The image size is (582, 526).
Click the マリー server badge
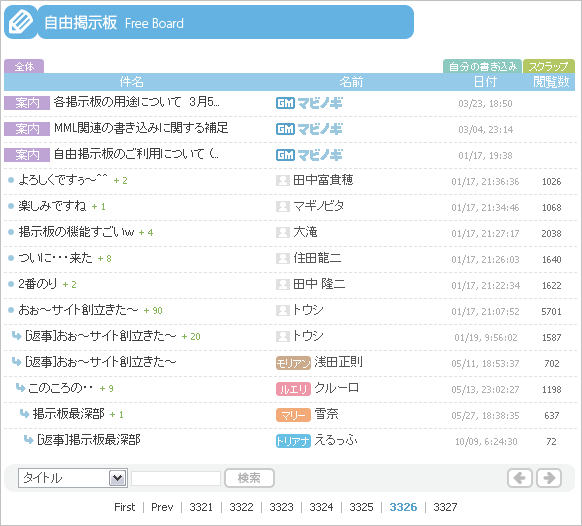[x=293, y=415]
